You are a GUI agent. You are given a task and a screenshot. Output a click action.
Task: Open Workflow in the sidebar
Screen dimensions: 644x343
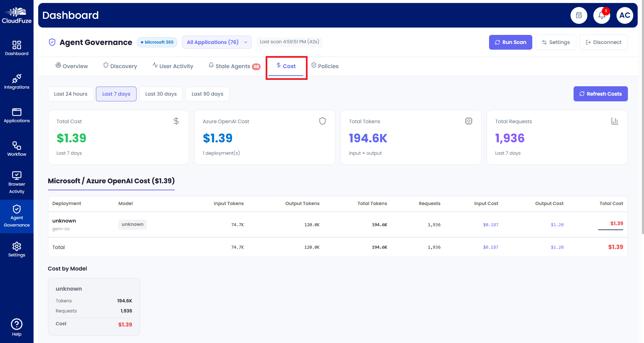17,149
